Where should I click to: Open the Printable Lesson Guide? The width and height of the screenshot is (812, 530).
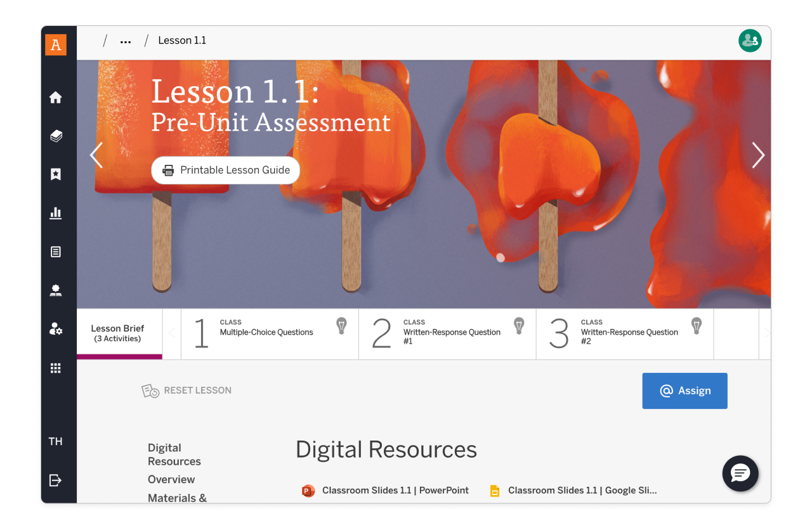(225, 170)
